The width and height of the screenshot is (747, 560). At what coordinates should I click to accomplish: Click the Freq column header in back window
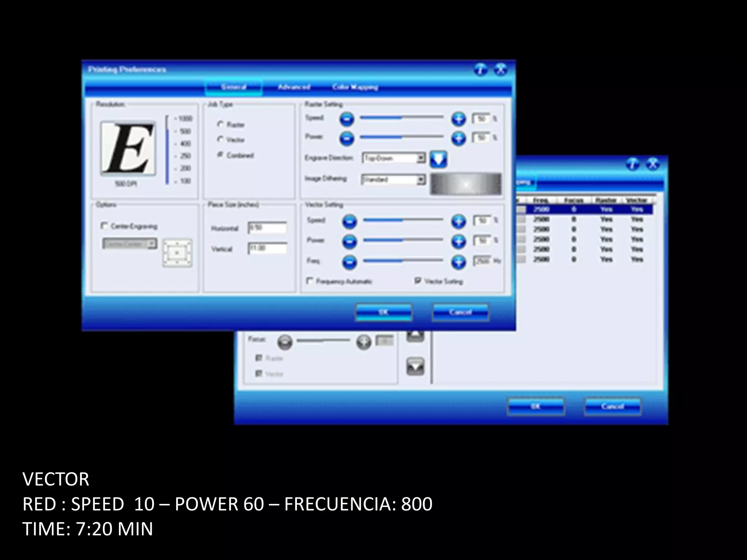[541, 200]
